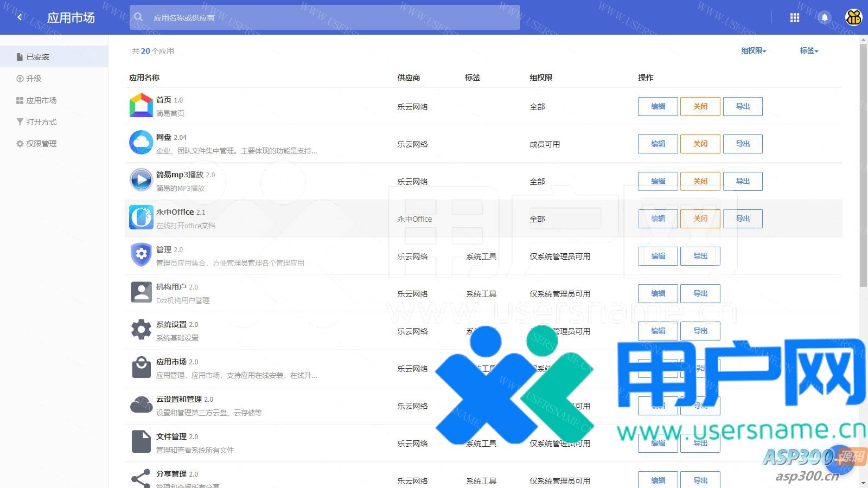Edit the 系统设置 app

tap(658, 331)
